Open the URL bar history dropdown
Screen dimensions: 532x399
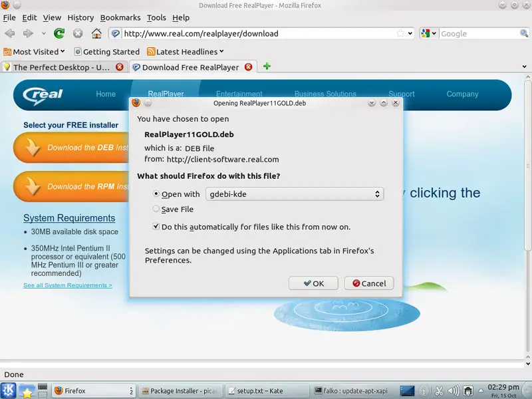coord(410,33)
